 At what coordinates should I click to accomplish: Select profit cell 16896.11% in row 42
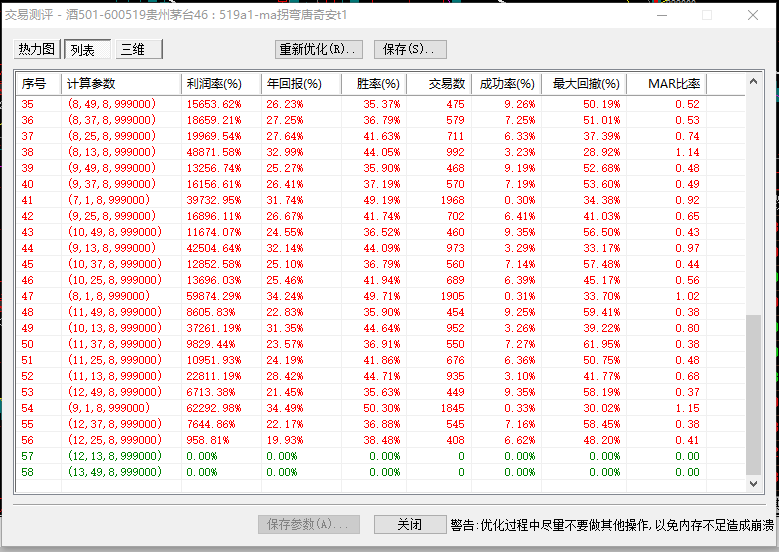click(214, 216)
